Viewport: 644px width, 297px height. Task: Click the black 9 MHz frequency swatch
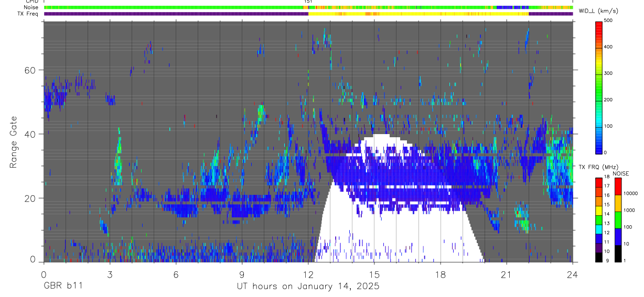(x=598, y=256)
